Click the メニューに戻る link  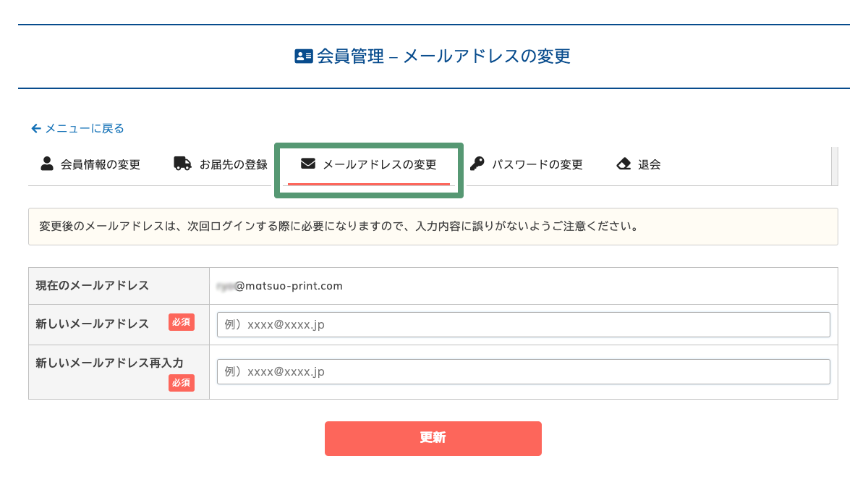click(x=78, y=128)
